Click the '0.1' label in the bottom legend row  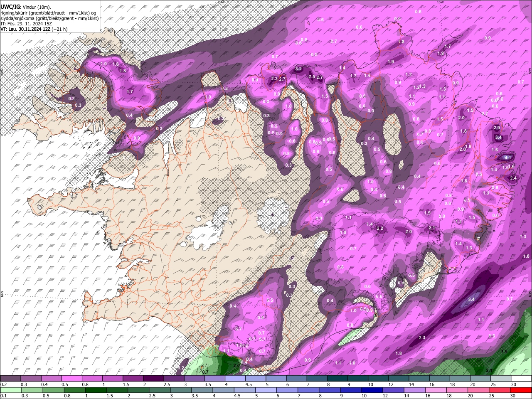point(4,396)
